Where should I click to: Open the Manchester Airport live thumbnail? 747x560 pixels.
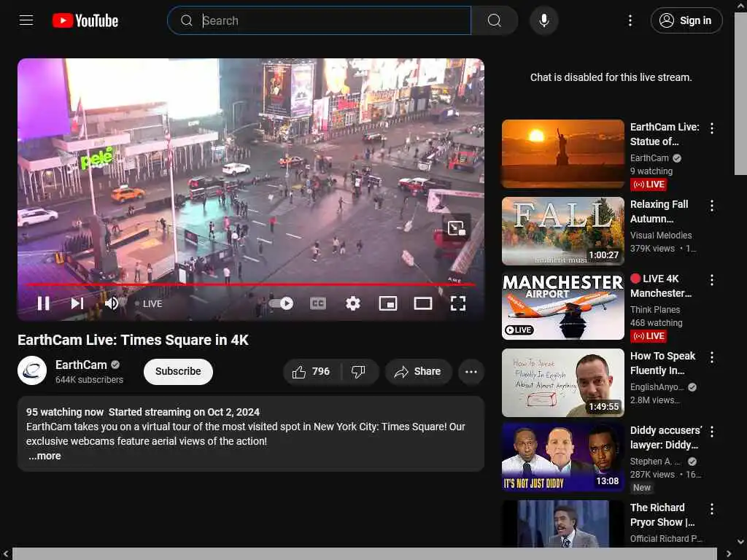(563, 306)
